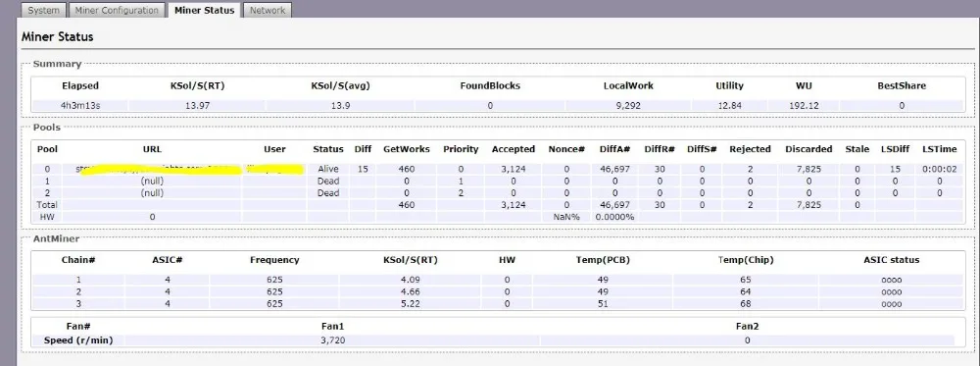Click the Miner Status page heading
This screenshot has width=980, height=366.
tap(58, 37)
